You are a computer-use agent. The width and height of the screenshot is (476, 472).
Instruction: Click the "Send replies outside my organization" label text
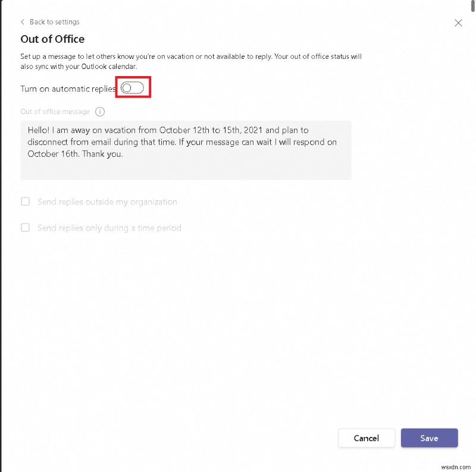107,202
